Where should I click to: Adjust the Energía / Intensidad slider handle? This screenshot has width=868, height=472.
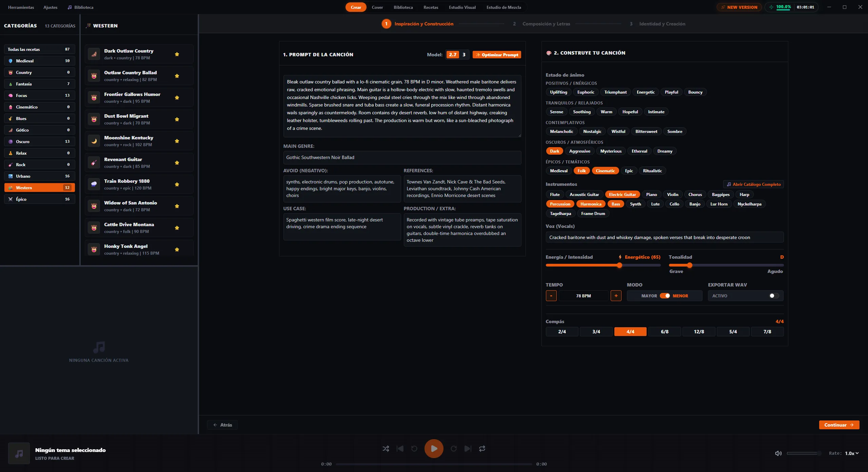619,265
